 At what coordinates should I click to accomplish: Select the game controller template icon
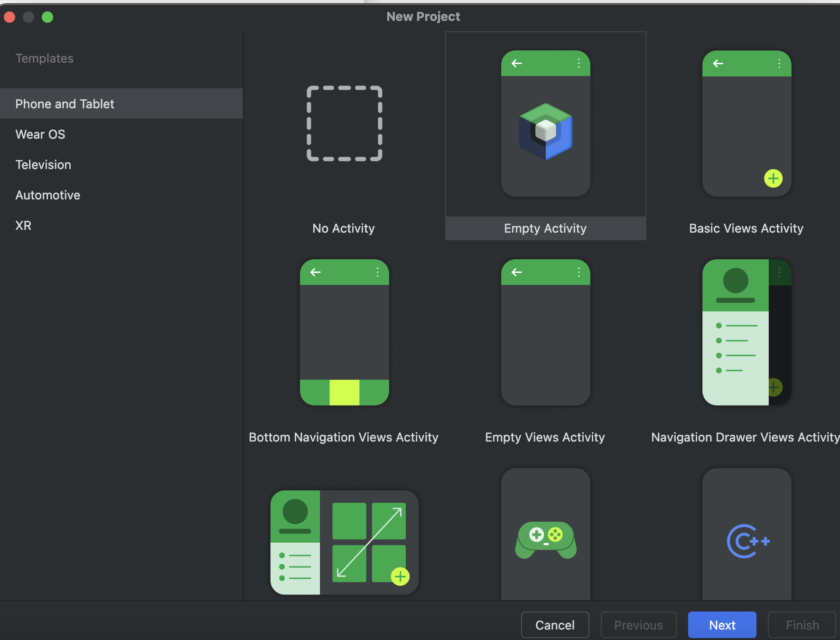click(546, 540)
